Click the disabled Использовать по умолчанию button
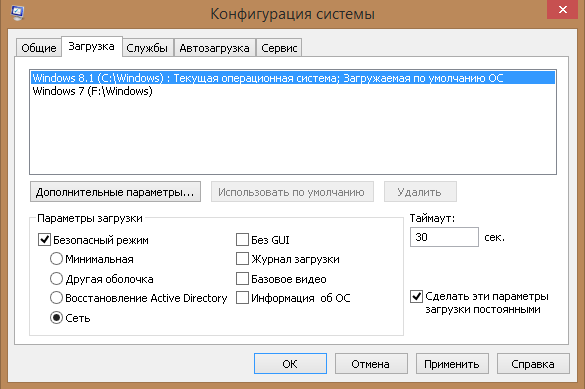 pos(292,192)
